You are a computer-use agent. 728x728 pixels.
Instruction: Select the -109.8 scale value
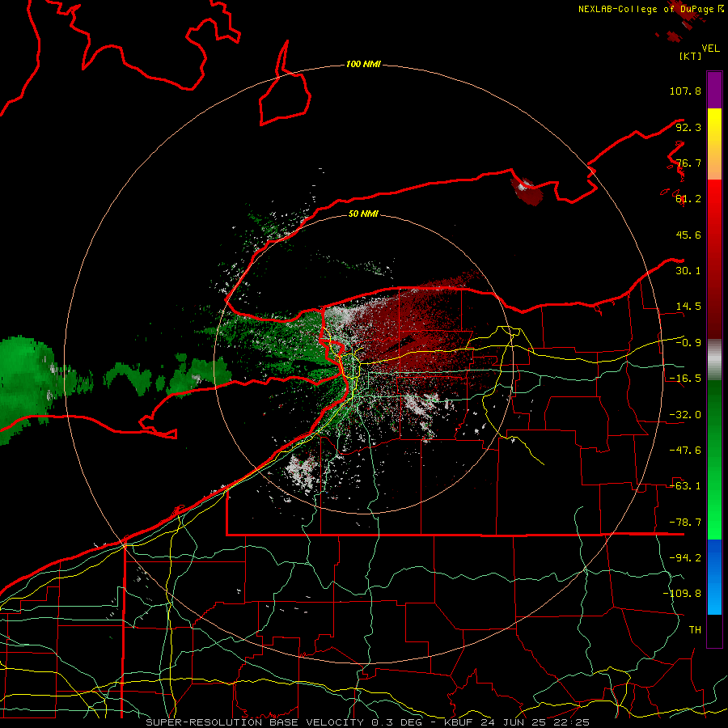tap(682, 594)
